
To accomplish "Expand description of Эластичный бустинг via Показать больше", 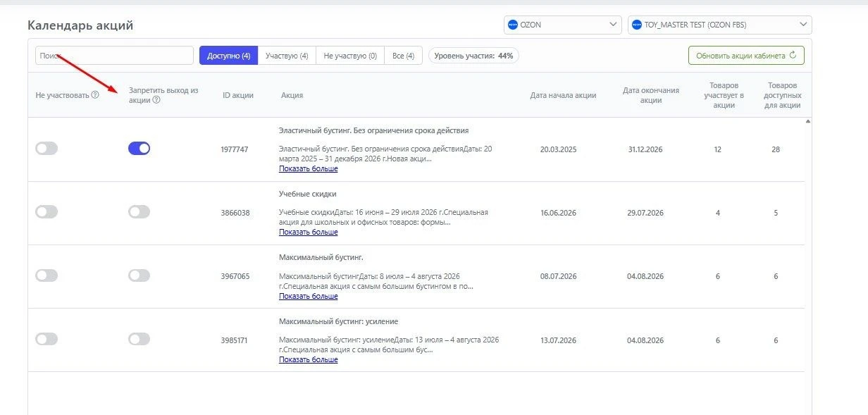I will coord(308,169).
